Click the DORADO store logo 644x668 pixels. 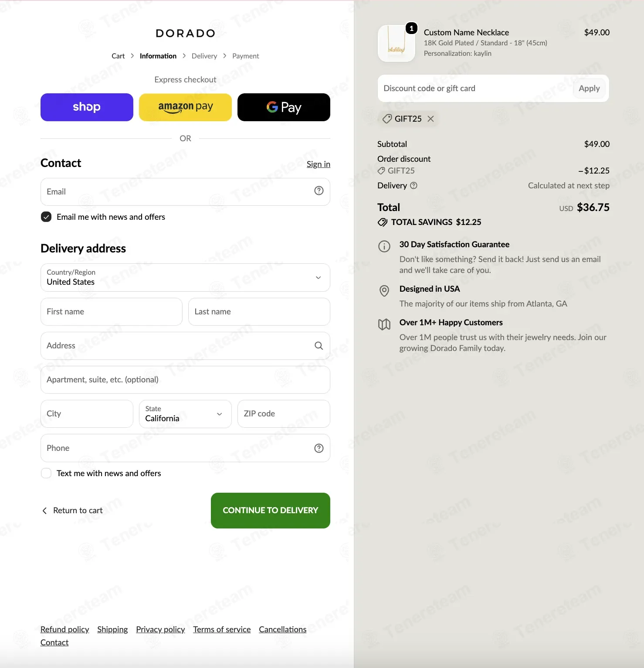(186, 33)
